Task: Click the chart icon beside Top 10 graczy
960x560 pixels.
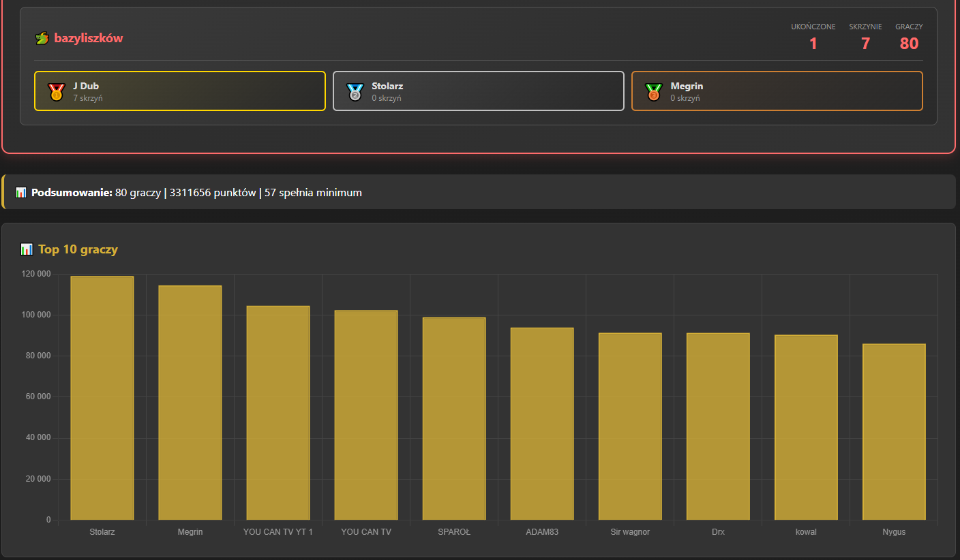Action: pyautogui.click(x=27, y=249)
